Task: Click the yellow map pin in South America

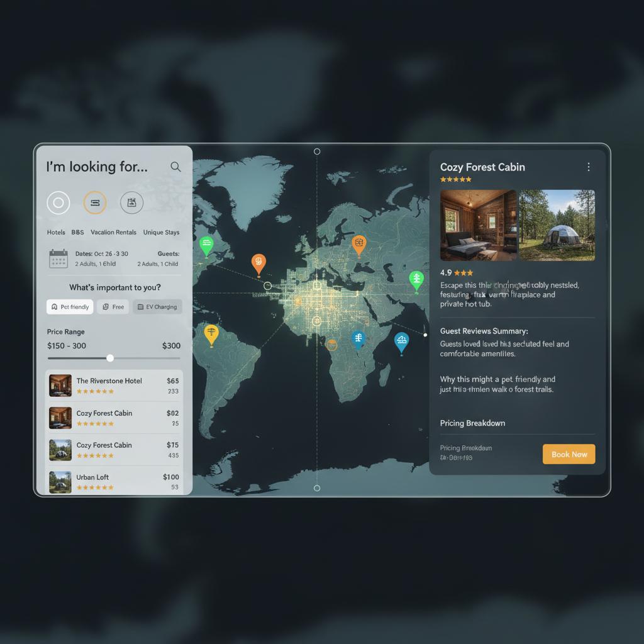Action: tap(211, 335)
